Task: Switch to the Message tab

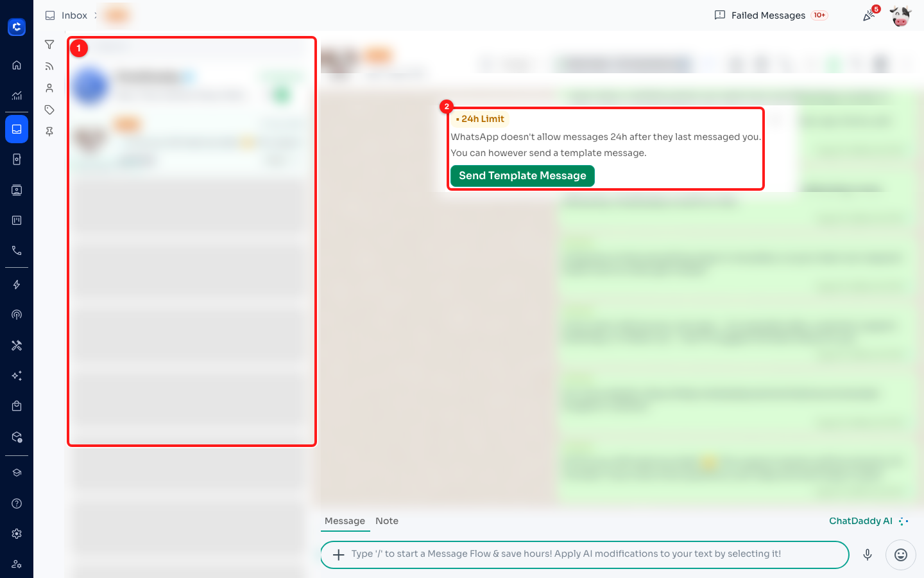Action: click(345, 521)
